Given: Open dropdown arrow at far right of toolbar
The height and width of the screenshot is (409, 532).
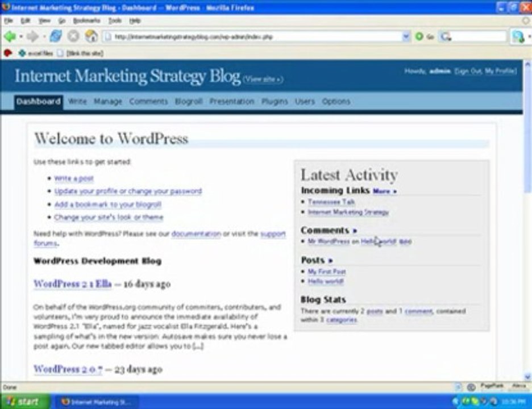Looking at the screenshot, I should pyautogui.click(x=530, y=36).
